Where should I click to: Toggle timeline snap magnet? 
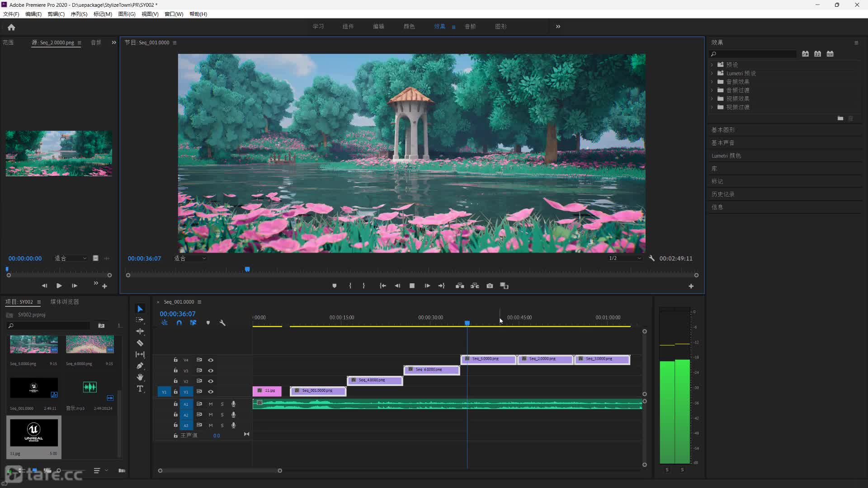(x=179, y=323)
